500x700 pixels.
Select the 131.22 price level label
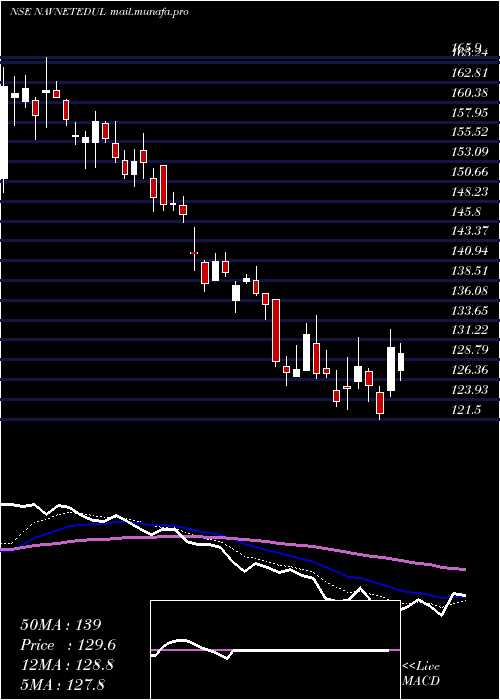tap(469, 330)
